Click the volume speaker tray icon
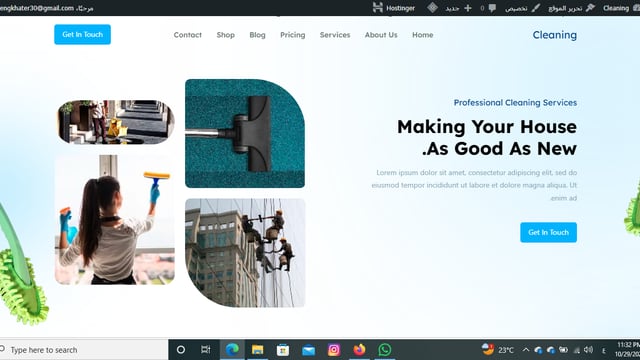 coord(588,350)
